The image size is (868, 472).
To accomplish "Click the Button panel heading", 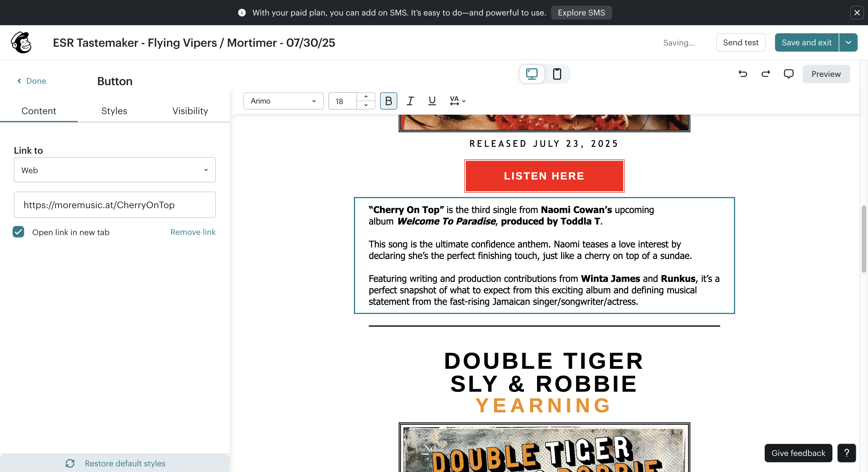I will point(115,81).
